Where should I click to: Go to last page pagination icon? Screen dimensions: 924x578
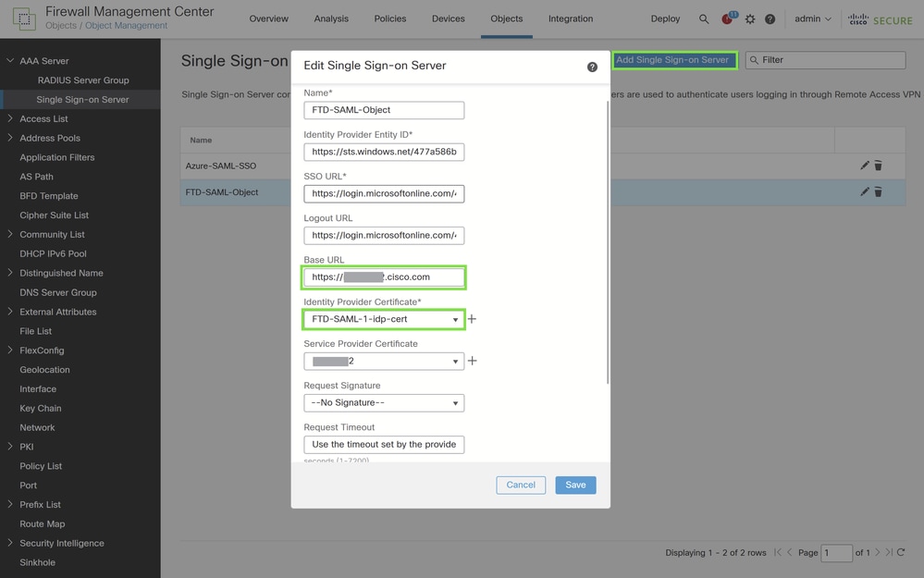point(889,552)
